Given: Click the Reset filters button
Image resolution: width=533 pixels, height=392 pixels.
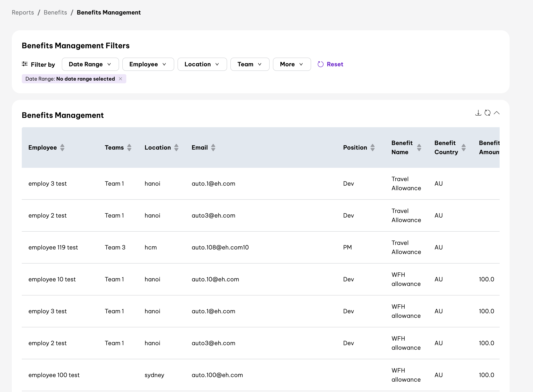Looking at the screenshot, I should [x=330, y=64].
